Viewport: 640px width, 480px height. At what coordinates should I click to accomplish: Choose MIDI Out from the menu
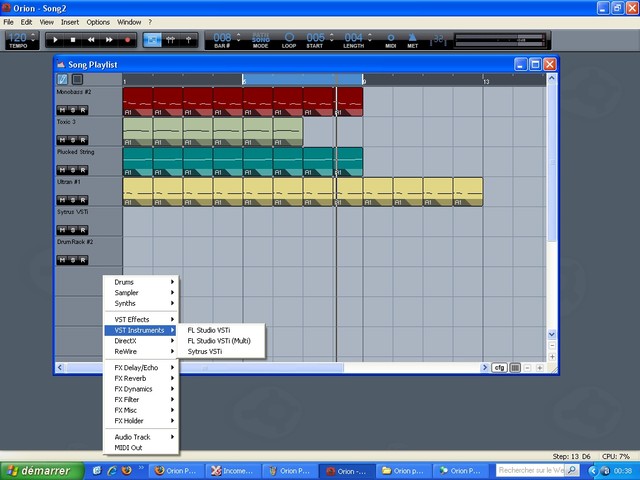[140, 447]
